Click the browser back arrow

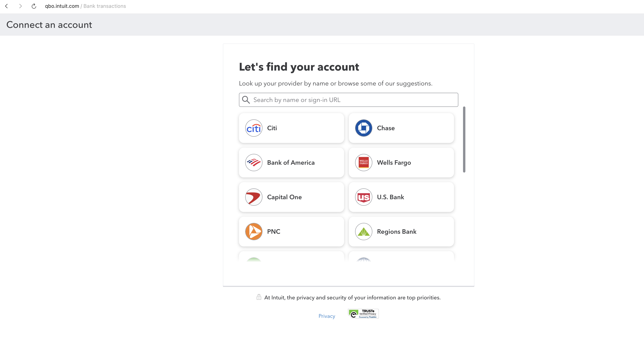(7, 6)
